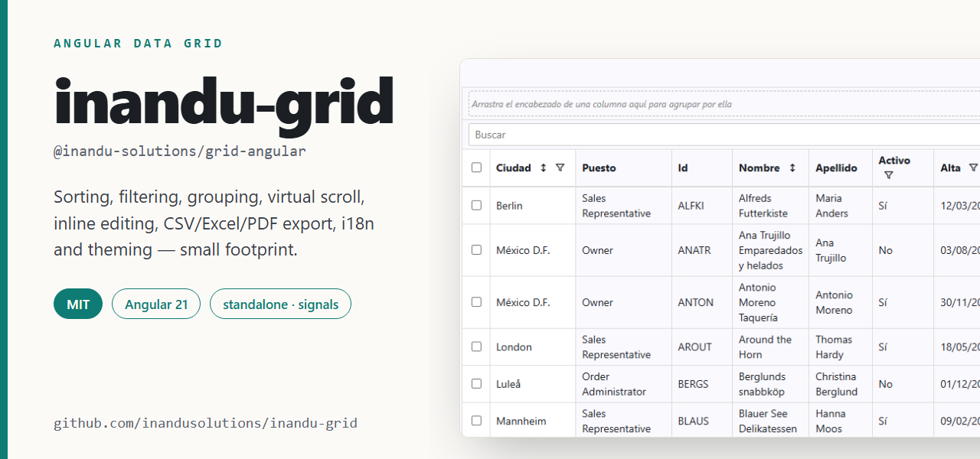The height and width of the screenshot is (459, 980).
Task: Select the AROUT Id cell
Action: [x=702, y=347]
